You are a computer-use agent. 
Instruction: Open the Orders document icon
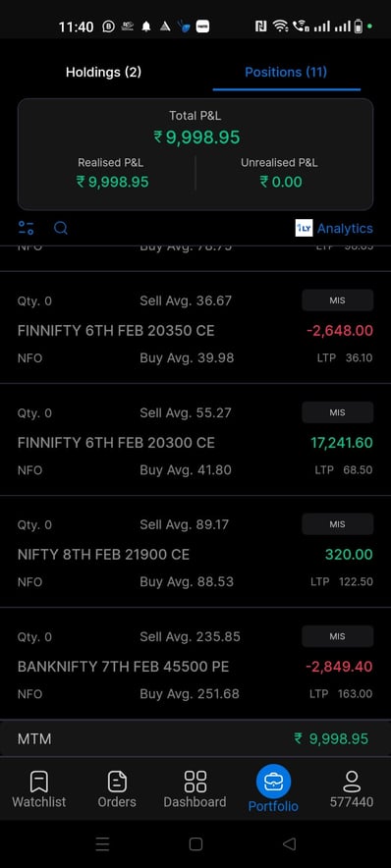pyautogui.click(x=117, y=782)
